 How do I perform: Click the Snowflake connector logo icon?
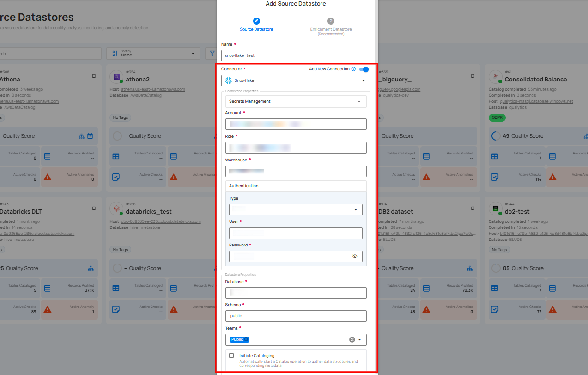(228, 80)
